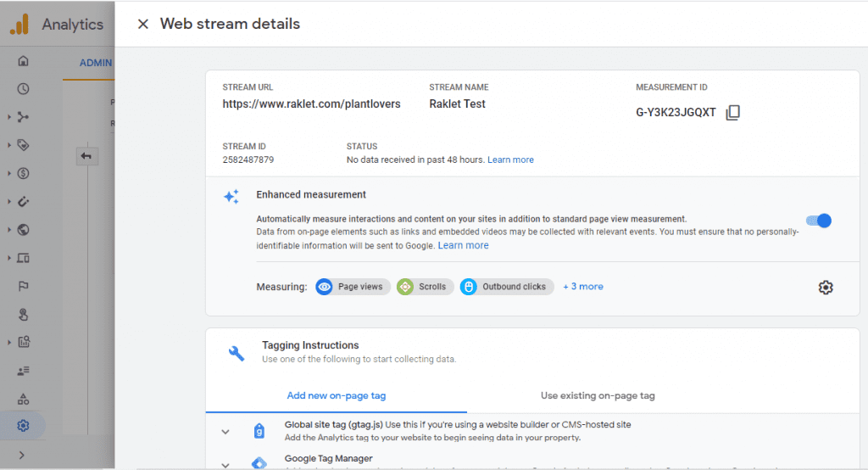The height and width of the screenshot is (470, 868).
Task: Select Add new on-page tag tab
Action: [336, 395]
